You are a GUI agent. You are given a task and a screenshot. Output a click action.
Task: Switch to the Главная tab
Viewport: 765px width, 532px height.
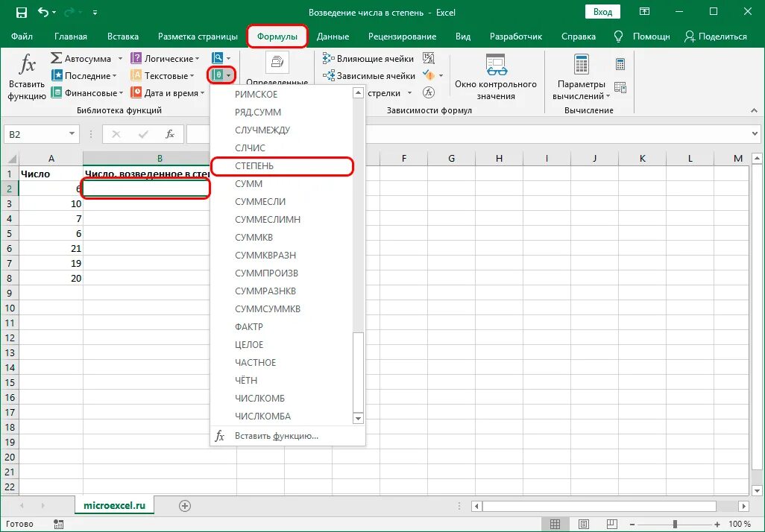pos(71,37)
